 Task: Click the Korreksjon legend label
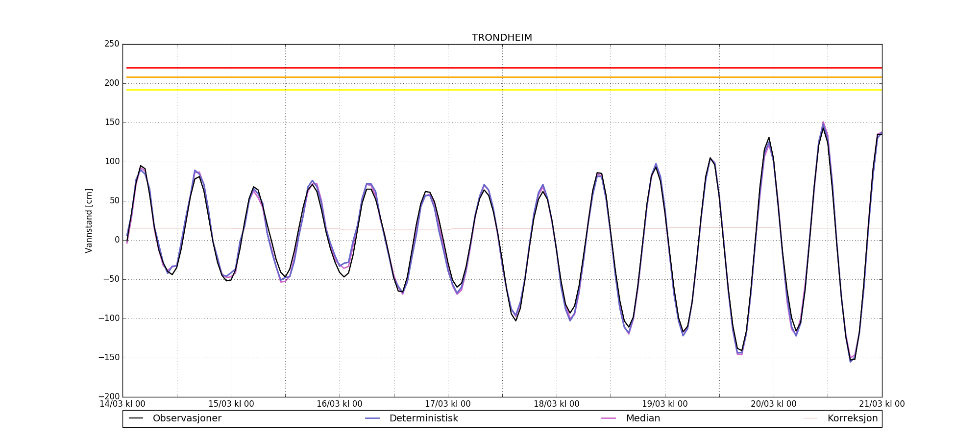tap(852, 418)
